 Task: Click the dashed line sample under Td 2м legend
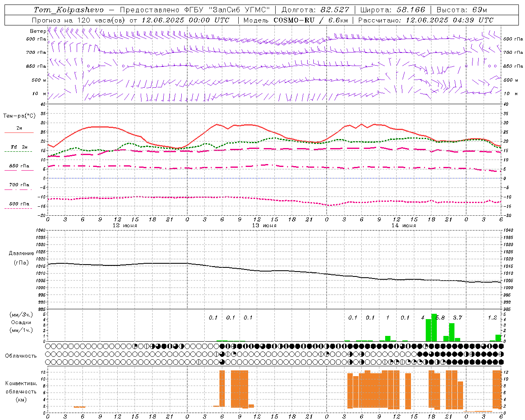tap(18, 152)
